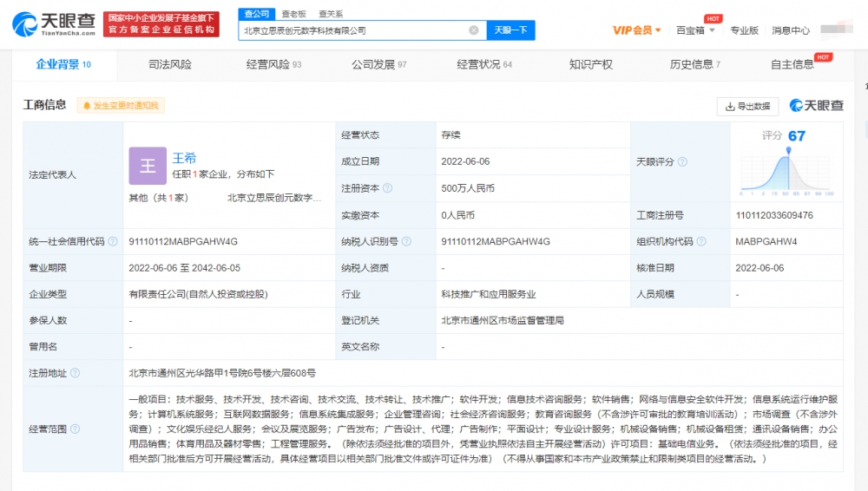Screen dimensions: 868x491
Task: Click the help icon beside 天眼评分
Action: point(682,161)
